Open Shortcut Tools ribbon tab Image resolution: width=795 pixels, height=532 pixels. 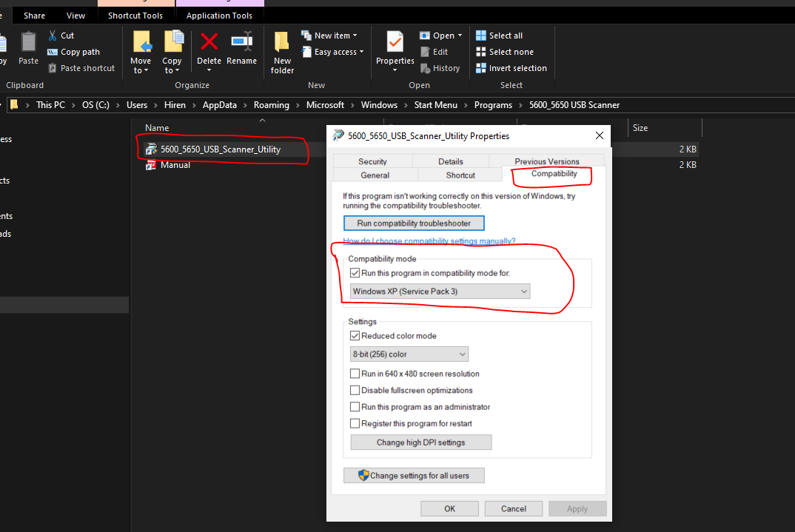click(x=135, y=16)
